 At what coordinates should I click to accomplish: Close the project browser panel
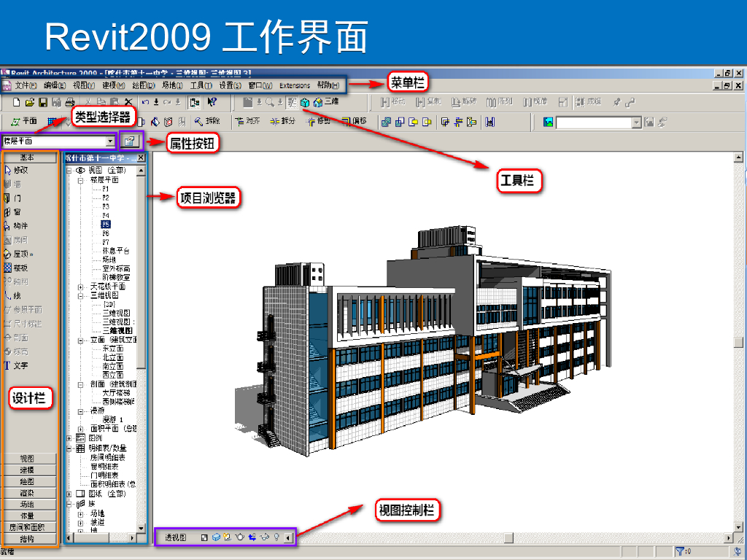141,157
